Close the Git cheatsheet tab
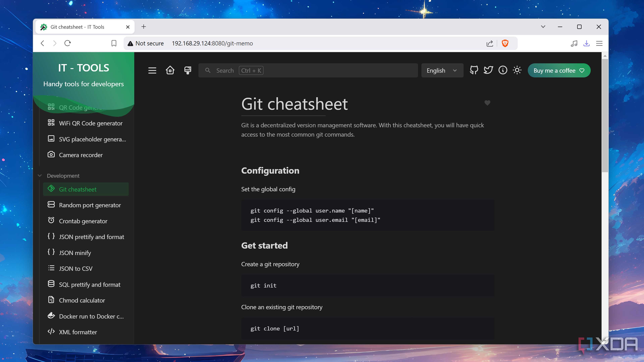The width and height of the screenshot is (644, 362). click(128, 27)
